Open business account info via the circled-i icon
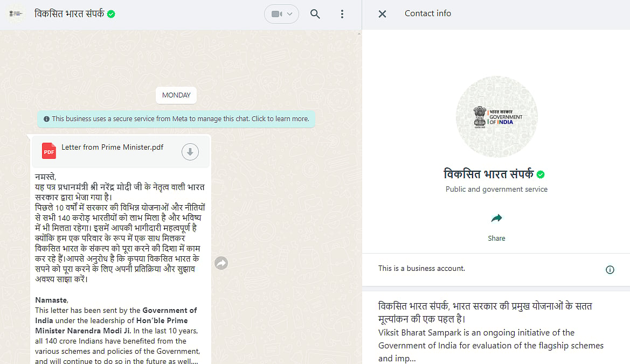The image size is (630, 364). coord(610,269)
